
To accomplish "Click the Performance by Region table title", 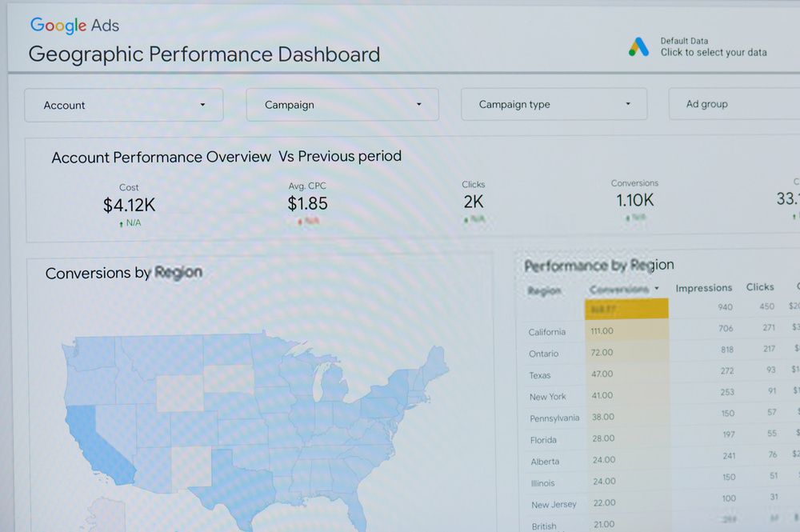I will click(x=599, y=266).
